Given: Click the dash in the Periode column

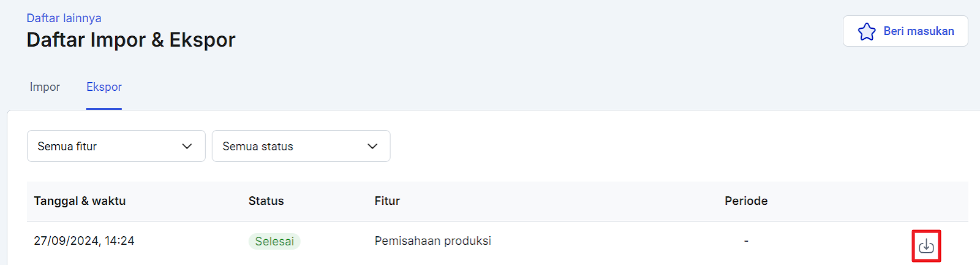Looking at the screenshot, I should tap(746, 241).
